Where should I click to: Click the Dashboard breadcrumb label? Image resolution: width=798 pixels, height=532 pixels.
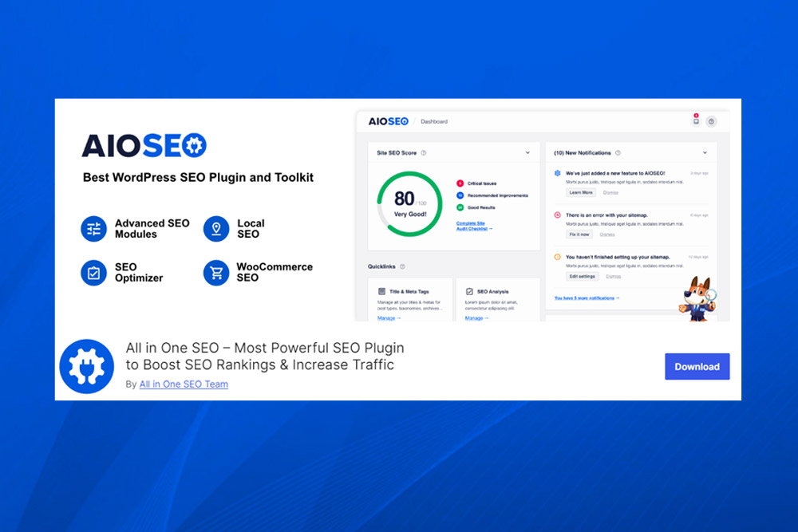434,121
